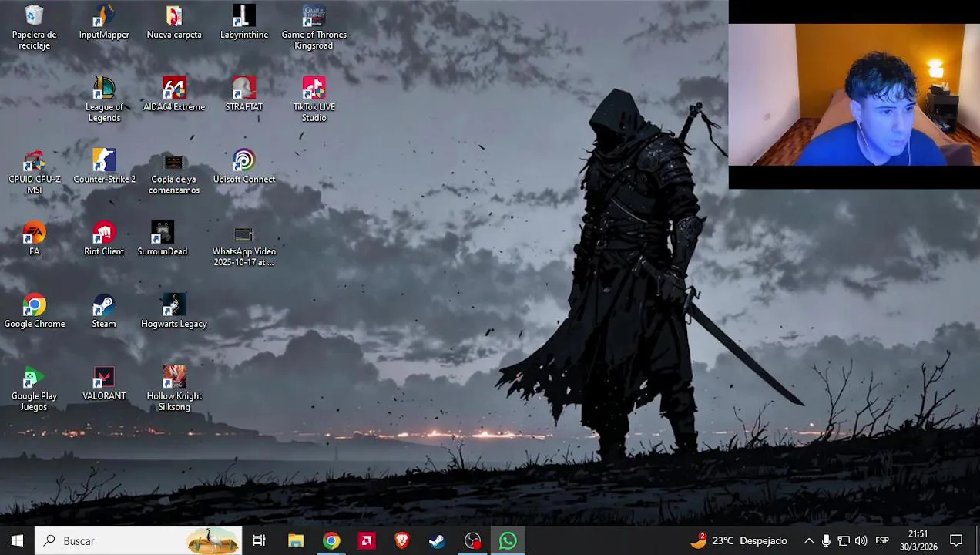Click the search highlight bird illustration
The width and height of the screenshot is (980, 555).
point(213,540)
